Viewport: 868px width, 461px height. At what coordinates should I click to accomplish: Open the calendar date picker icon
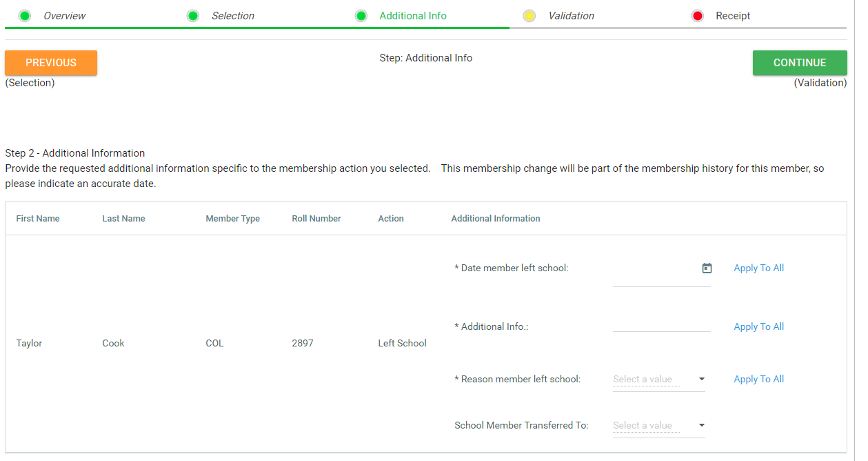click(x=707, y=268)
